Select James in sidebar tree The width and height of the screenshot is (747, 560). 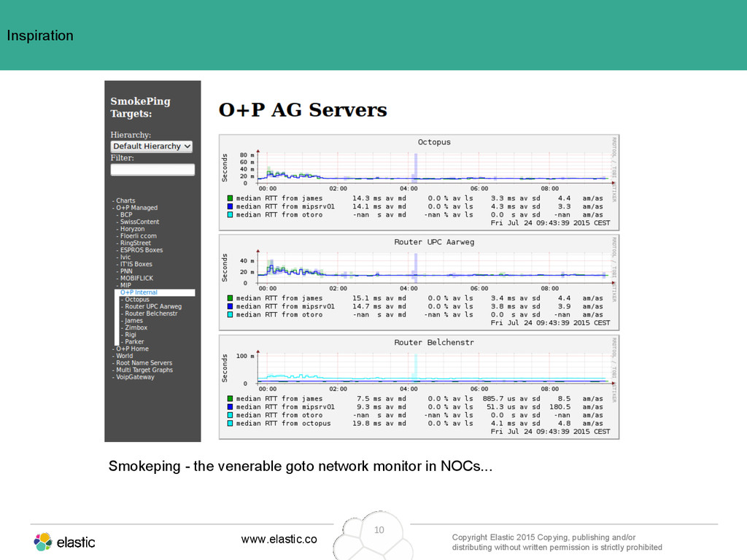134,321
